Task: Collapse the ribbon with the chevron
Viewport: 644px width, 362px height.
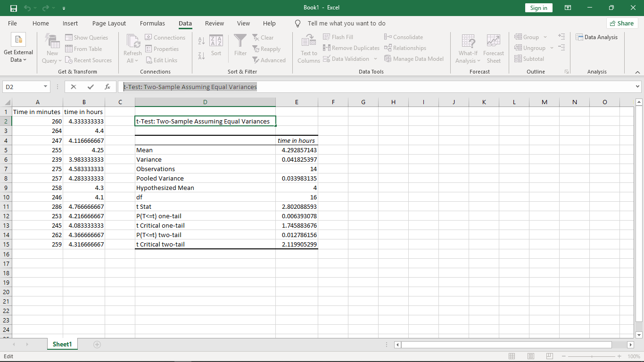Action: (637, 72)
